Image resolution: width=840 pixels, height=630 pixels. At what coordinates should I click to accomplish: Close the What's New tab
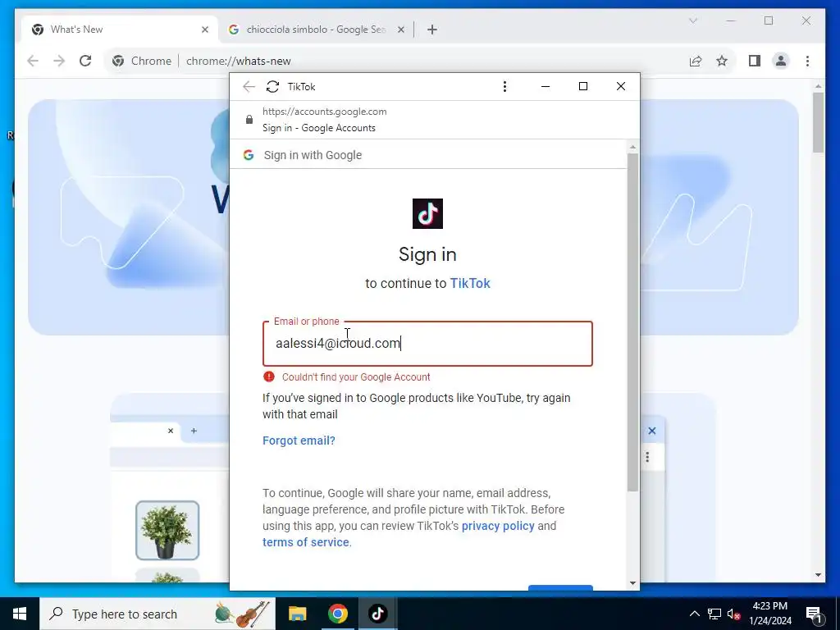pos(204,30)
